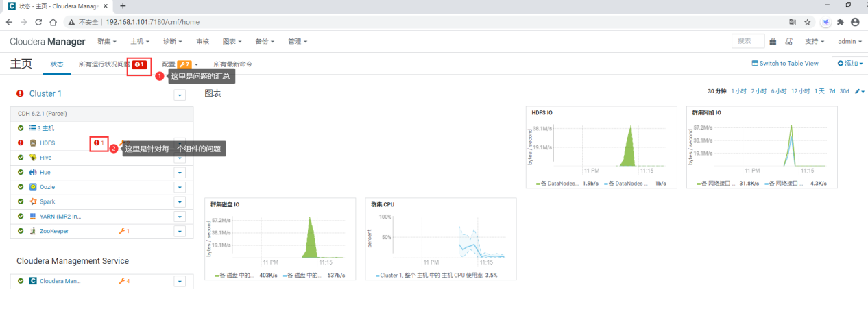This screenshot has height=318, width=868.
Task: Click the blue bird extension icon
Action: (x=827, y=22)
